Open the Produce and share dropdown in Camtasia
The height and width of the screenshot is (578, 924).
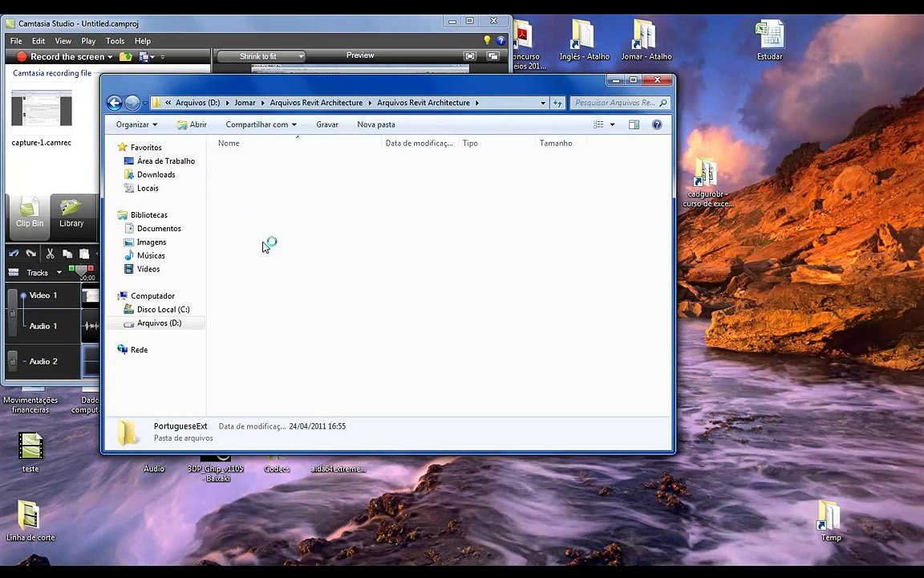click(x=147, y=57)
